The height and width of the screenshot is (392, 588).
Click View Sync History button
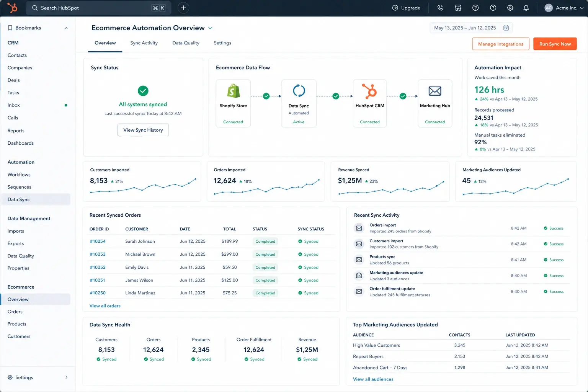coord(143,130)
